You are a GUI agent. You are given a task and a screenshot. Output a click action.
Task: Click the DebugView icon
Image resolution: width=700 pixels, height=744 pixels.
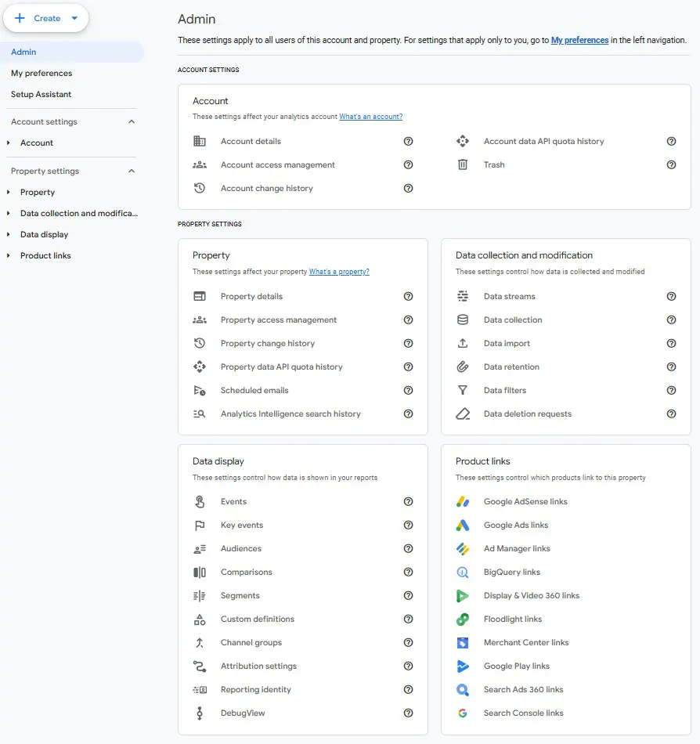pos(200,713)
